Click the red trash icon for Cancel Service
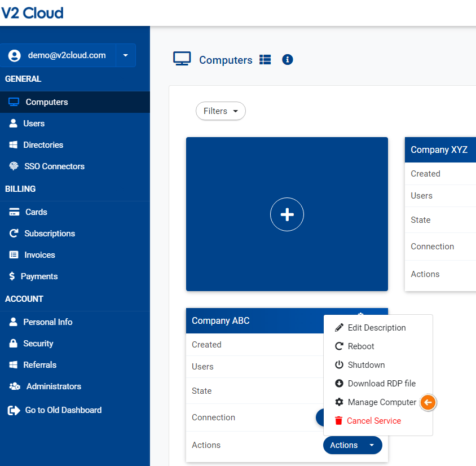This screenshot has height=466, width=476. point(338,420)
